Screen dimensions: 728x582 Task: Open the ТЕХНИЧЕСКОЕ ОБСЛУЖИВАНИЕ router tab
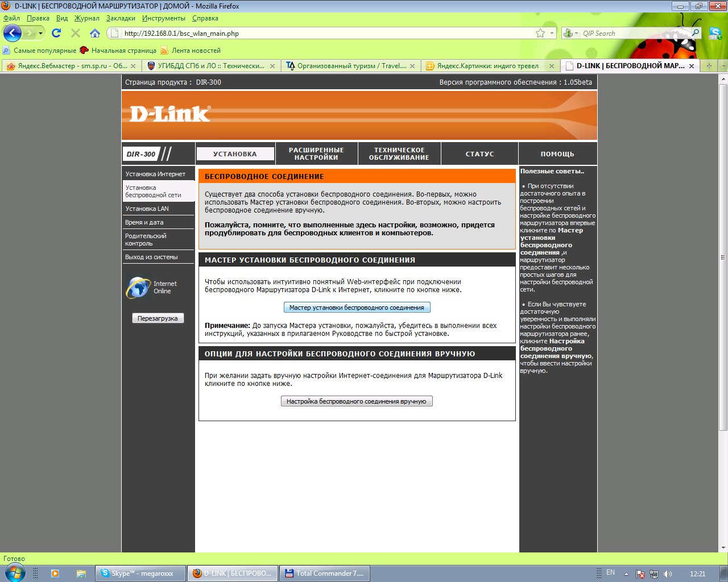[x=399, y=154]
